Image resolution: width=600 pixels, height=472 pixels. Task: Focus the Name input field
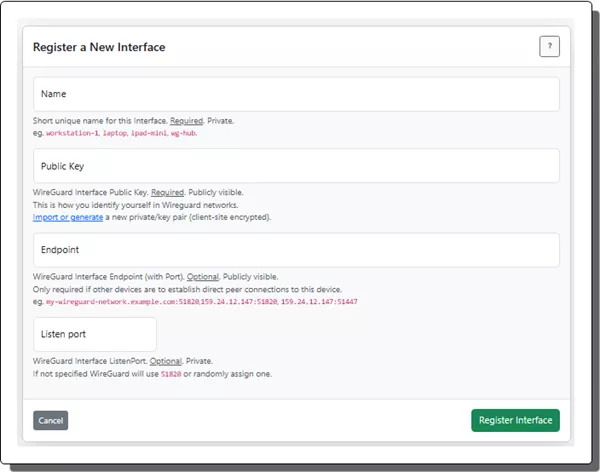[296, 94]
